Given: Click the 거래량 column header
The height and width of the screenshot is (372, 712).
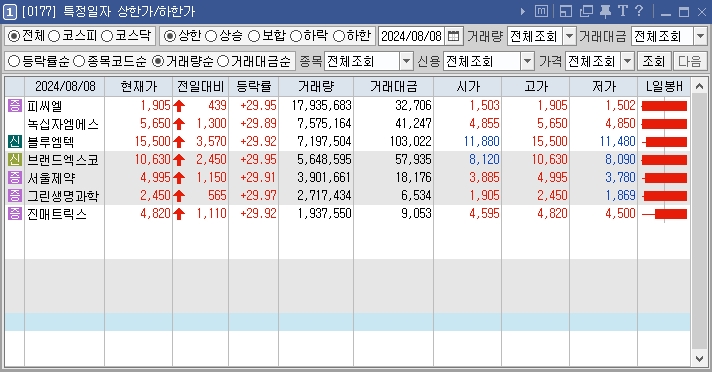Looking at the screenshot, I should [316, 86].
